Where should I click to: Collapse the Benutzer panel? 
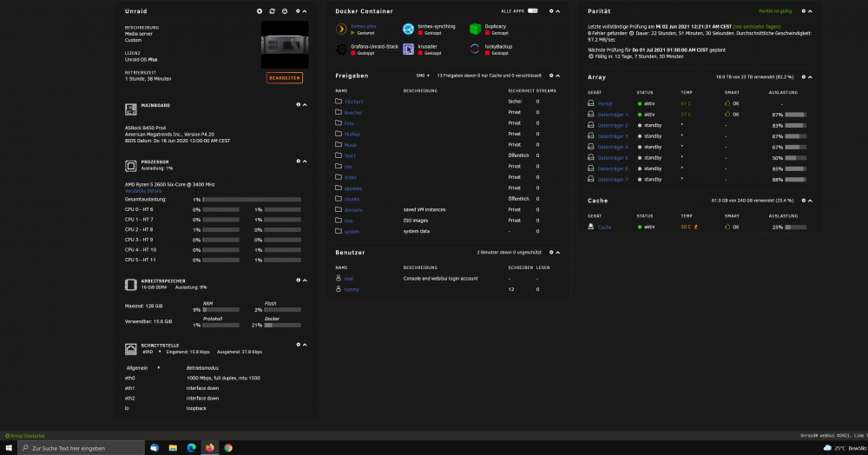(x=557, y=253)
